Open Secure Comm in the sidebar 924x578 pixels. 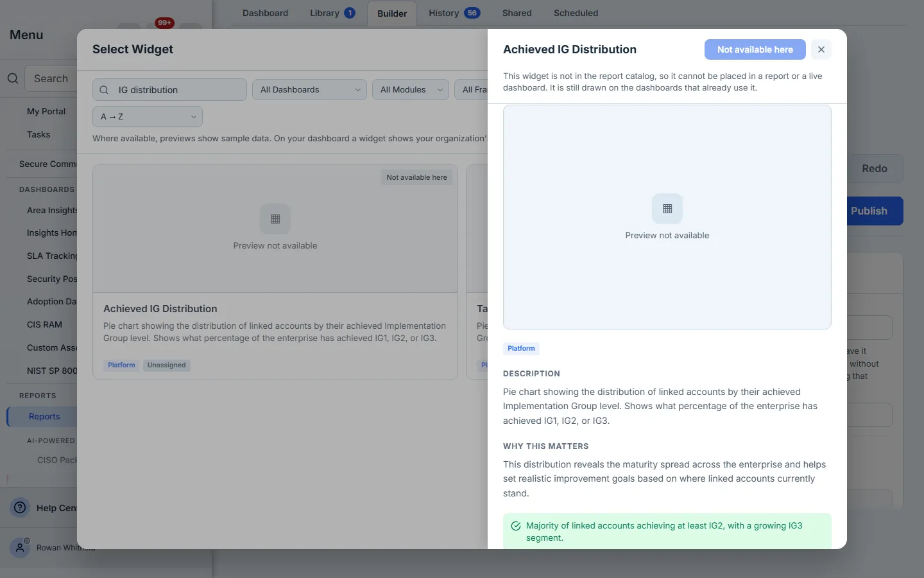coord(47,164)
